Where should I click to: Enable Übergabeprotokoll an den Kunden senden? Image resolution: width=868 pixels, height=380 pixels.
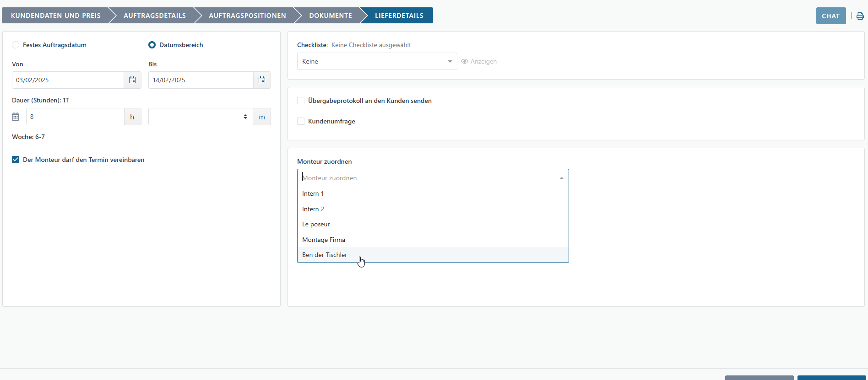coord(301,101)
